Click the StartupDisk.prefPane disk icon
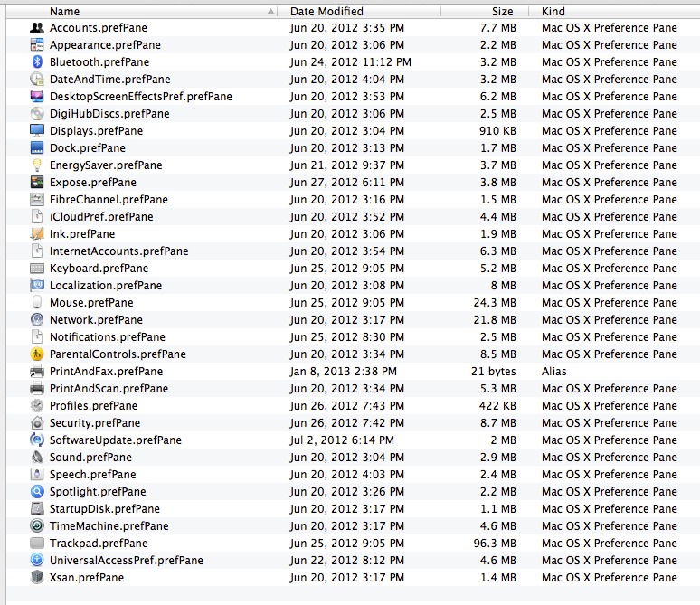The image size is (700, 605). coord(37,509)
